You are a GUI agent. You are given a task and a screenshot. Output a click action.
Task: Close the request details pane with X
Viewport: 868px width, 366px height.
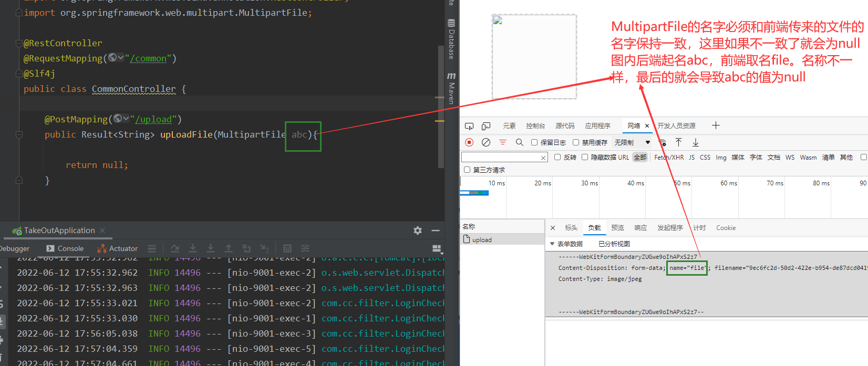553,228
